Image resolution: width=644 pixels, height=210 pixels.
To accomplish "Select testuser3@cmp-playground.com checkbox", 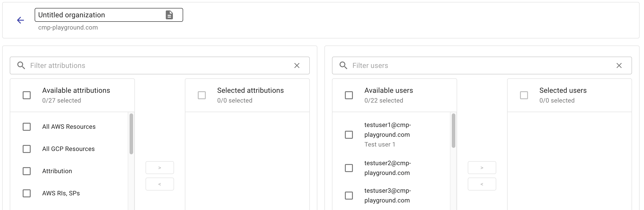I will [x=349, y=196].
